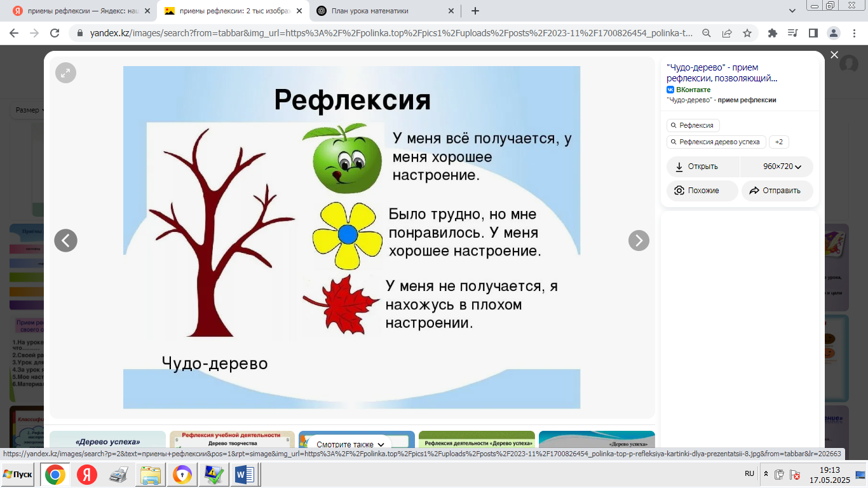Screen dimensions: 868x488
Task: Open image size dropdown 960×720
Action: tap(782, 166)
